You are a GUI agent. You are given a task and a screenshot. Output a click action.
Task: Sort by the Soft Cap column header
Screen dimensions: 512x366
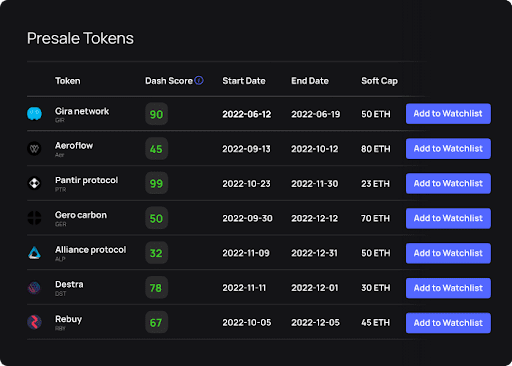379,81
